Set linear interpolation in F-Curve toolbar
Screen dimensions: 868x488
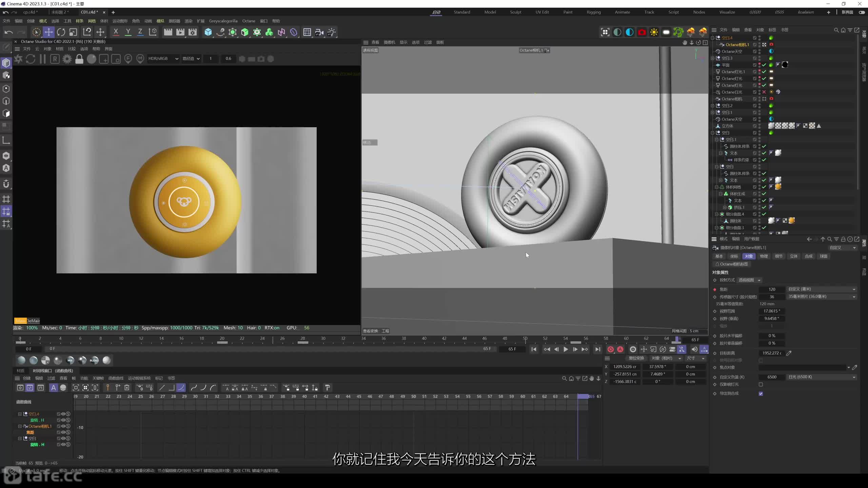162,388
